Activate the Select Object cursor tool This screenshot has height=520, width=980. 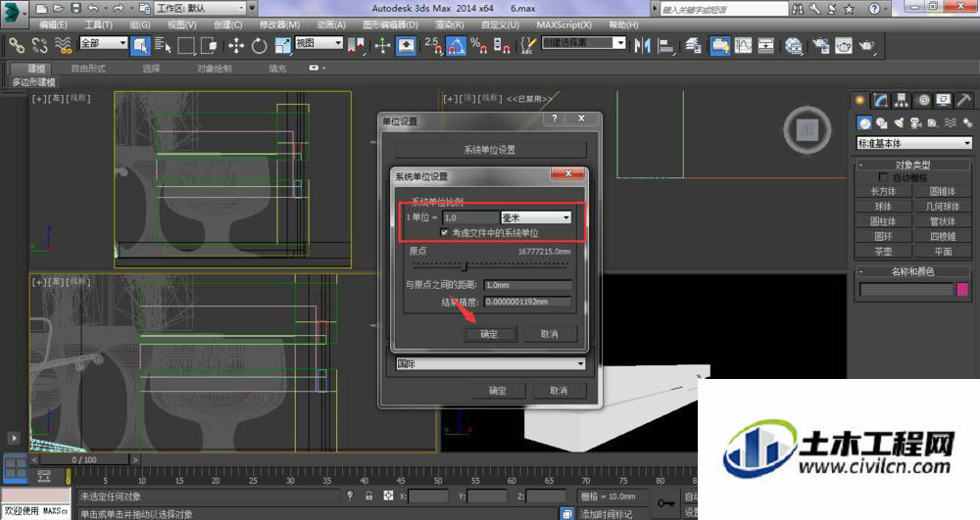pyautogui.click(x=140, y=46)
